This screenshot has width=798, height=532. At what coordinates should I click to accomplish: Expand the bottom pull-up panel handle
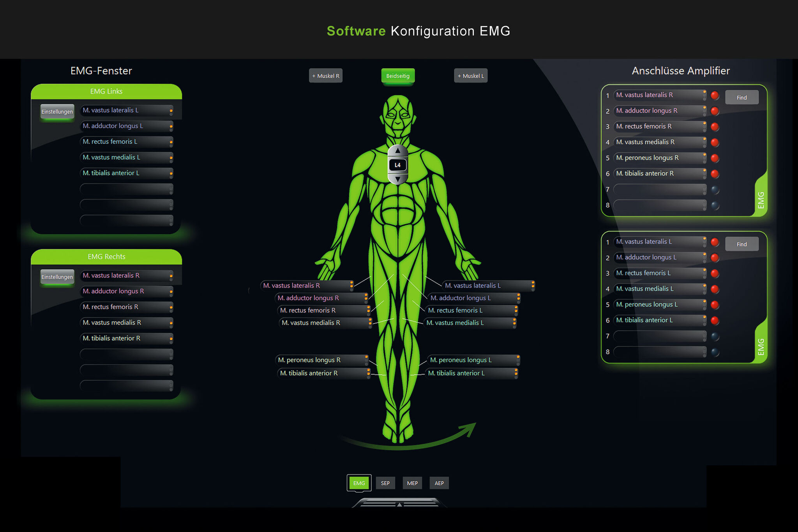[x=399, y=504]
